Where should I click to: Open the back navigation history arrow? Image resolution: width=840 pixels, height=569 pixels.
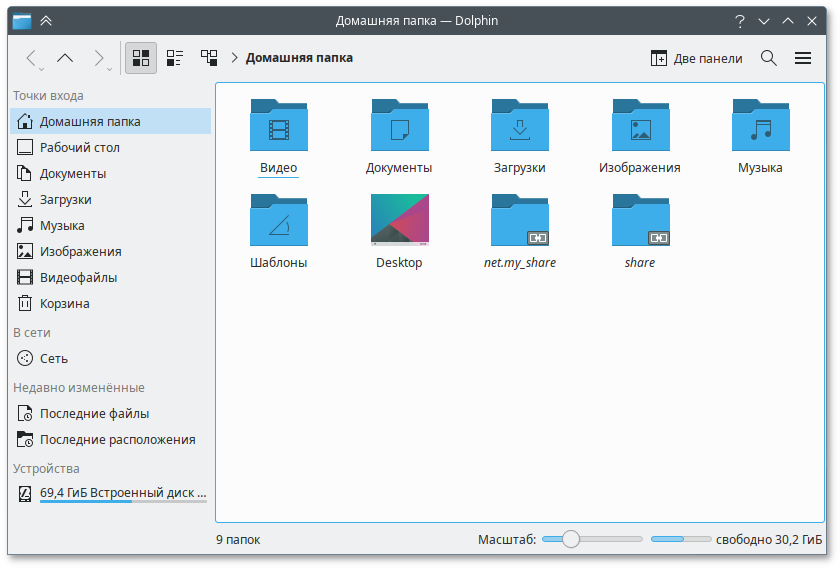tap(32, 58)
